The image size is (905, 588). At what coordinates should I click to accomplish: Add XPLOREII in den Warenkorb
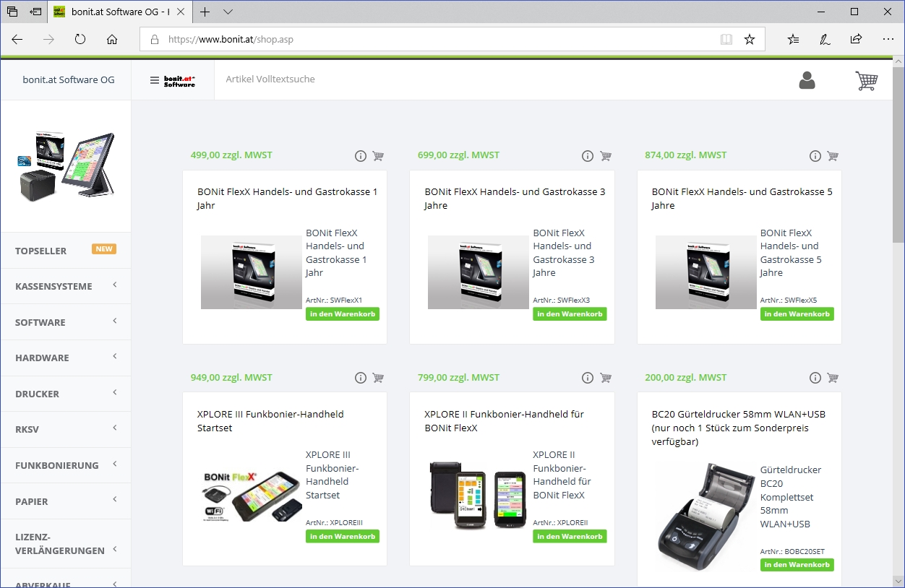point(570,537)
